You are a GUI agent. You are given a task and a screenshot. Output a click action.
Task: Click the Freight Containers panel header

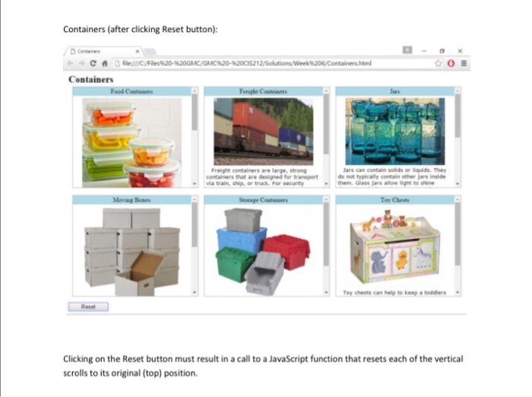[x=263, y=91]
